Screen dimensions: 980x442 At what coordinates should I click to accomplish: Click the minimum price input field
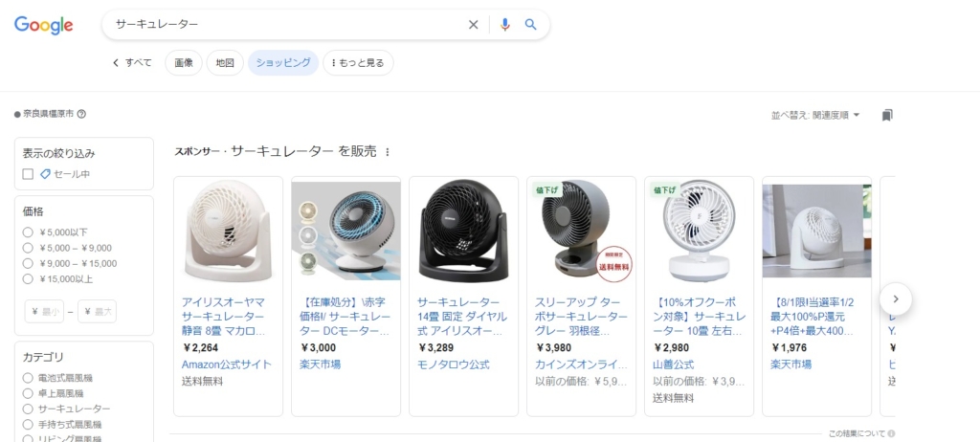(x=45, y=311)
